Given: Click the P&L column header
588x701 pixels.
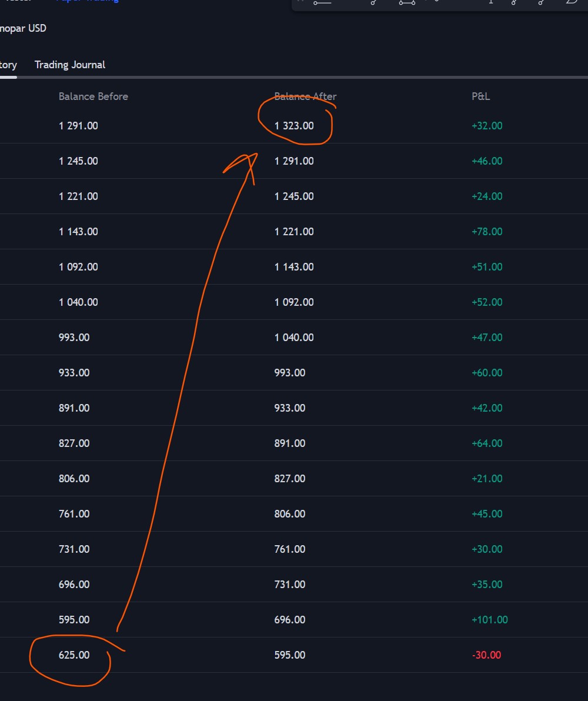Looking at the screenshot, I should [480, 96].
